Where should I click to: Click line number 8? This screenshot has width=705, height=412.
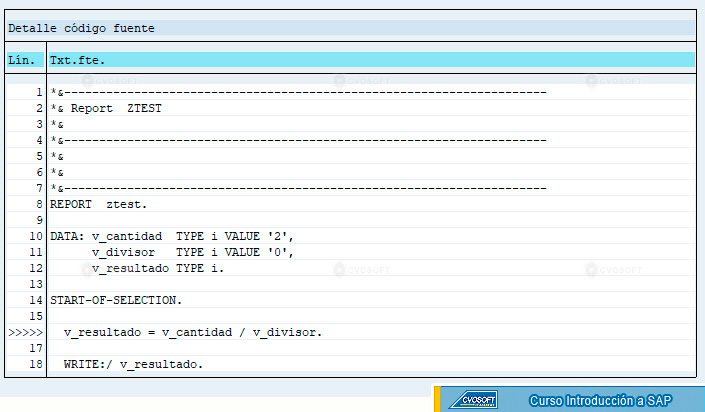pyautogui.click(x=40, y=204)
